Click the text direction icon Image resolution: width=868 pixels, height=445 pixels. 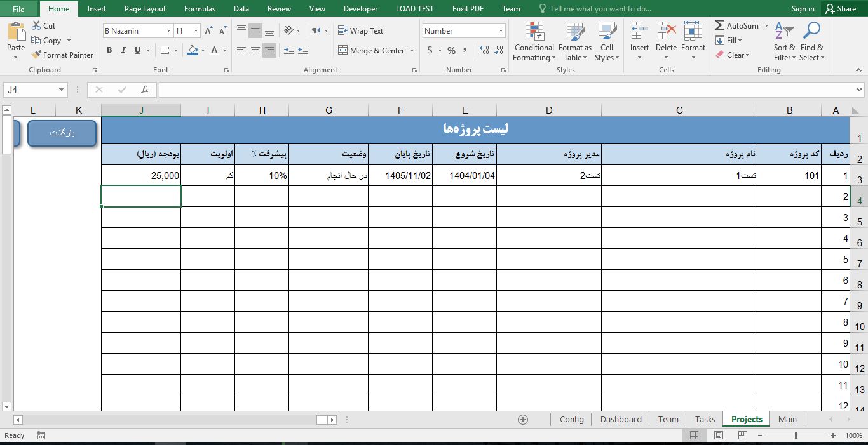click(316, 30)
